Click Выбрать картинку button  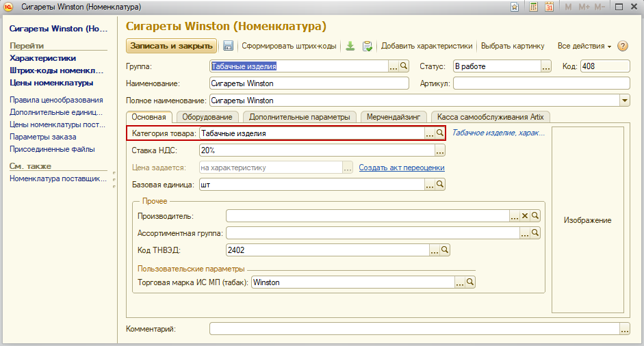click(513, 46)
